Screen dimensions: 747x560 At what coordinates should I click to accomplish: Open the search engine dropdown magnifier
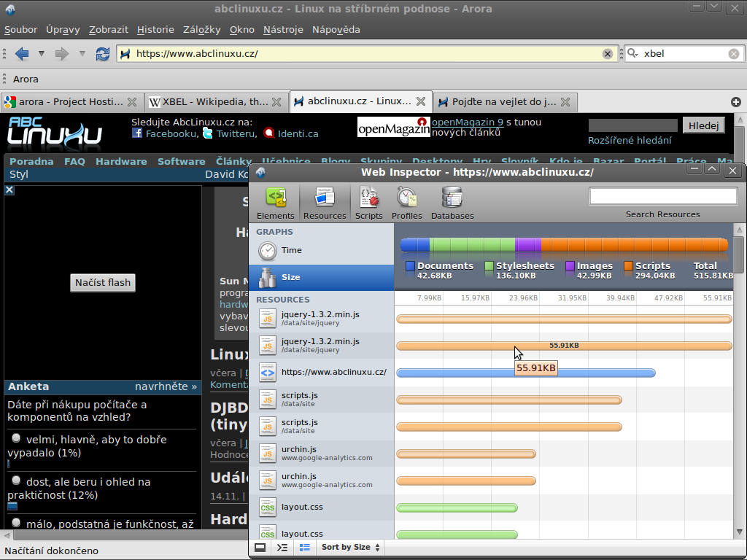pos(632,54)
